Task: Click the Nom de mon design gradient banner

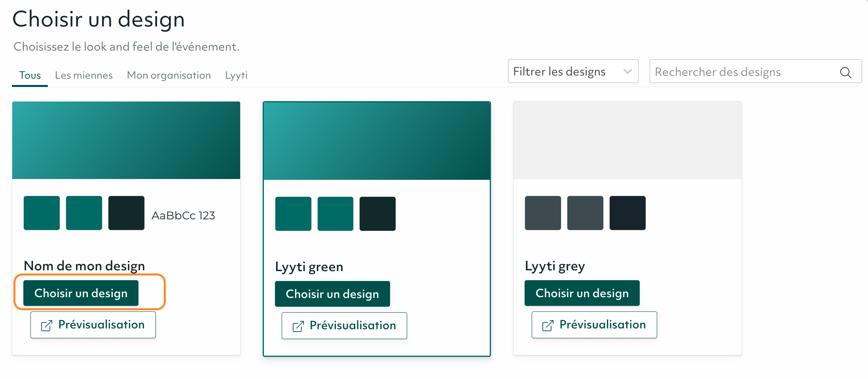Action: coord(126,140)
